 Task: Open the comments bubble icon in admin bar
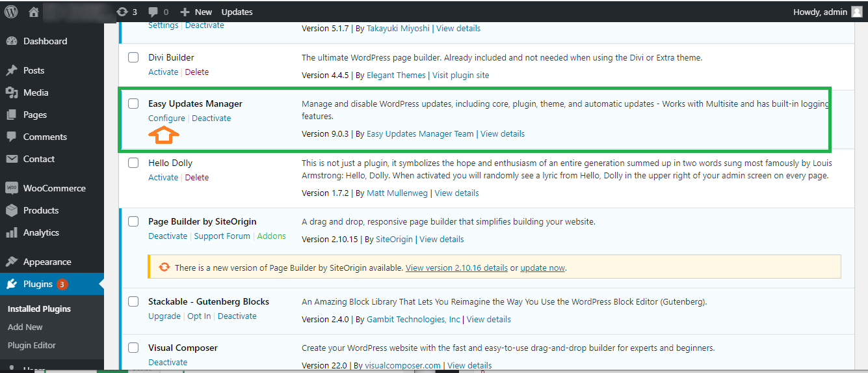click(153, 12)
